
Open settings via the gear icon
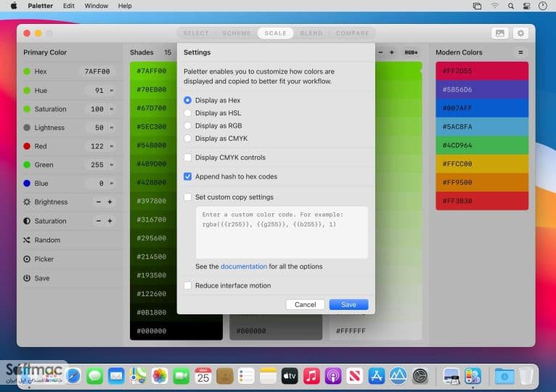[520, 33]
